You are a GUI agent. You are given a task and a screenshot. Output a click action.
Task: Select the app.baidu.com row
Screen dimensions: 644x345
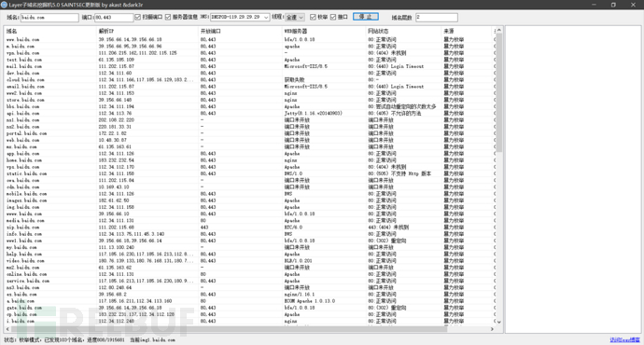tap(249, 154)
